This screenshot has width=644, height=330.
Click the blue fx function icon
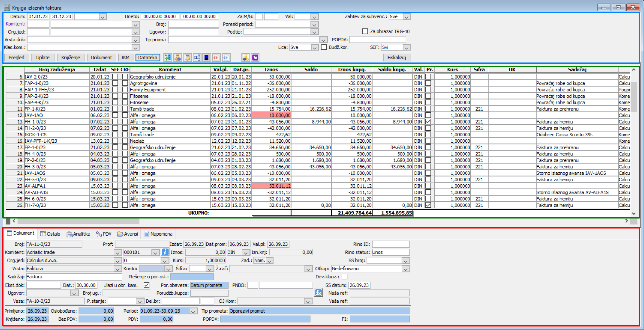(318, 293)
